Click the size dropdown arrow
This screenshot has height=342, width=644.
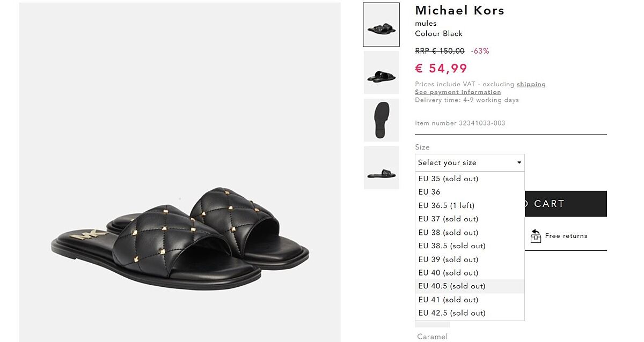[519, 162]
